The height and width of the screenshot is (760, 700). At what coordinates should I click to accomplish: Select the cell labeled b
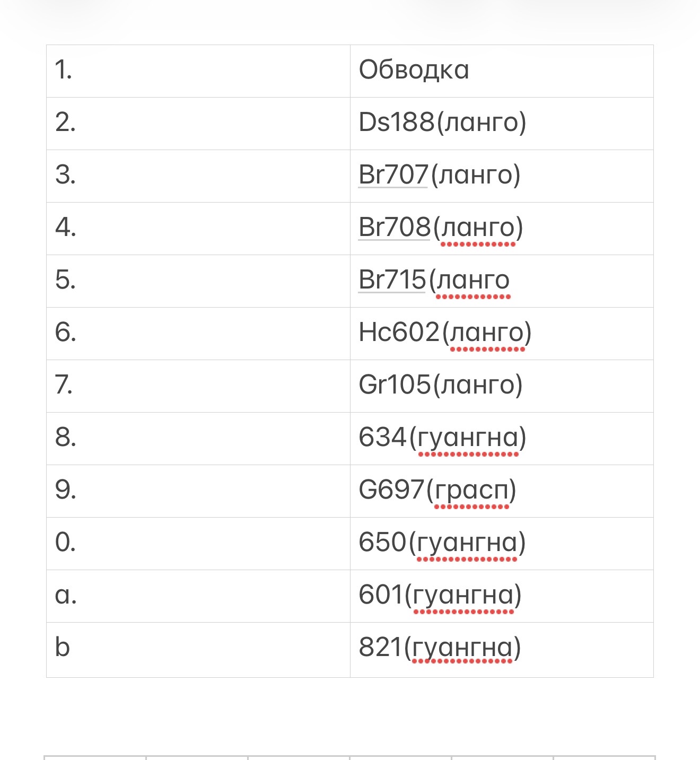point(198,650)
